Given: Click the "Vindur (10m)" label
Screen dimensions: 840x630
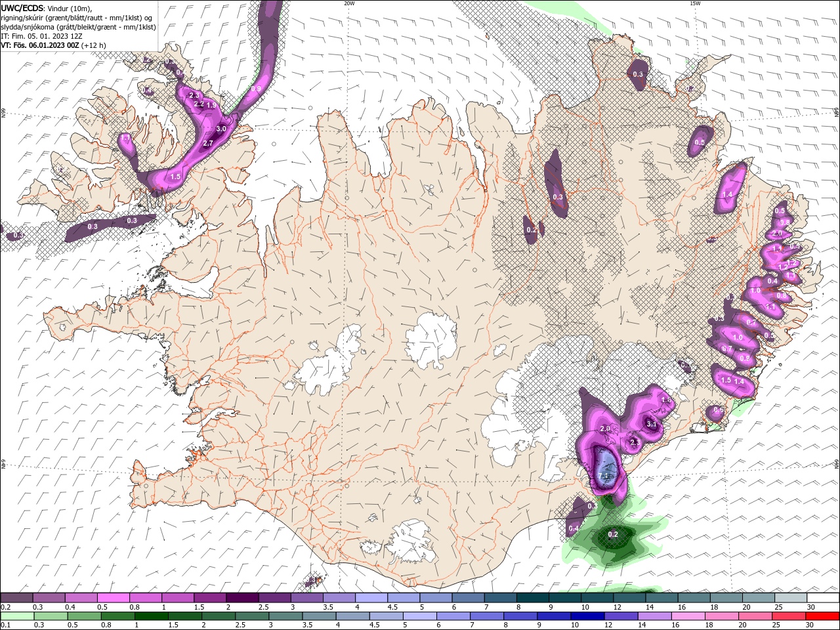Looking at the screenshot, I should pos(70,8).
